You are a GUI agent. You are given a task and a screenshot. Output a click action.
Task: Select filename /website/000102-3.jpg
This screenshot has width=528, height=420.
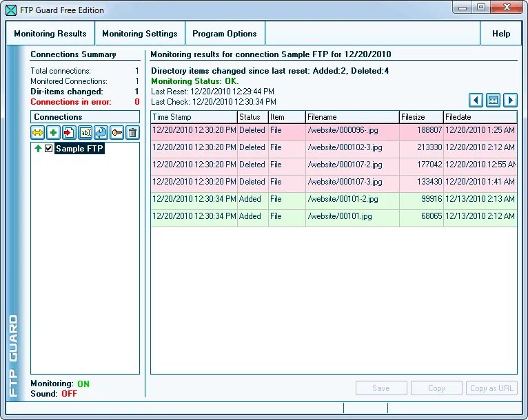point(345,147)
